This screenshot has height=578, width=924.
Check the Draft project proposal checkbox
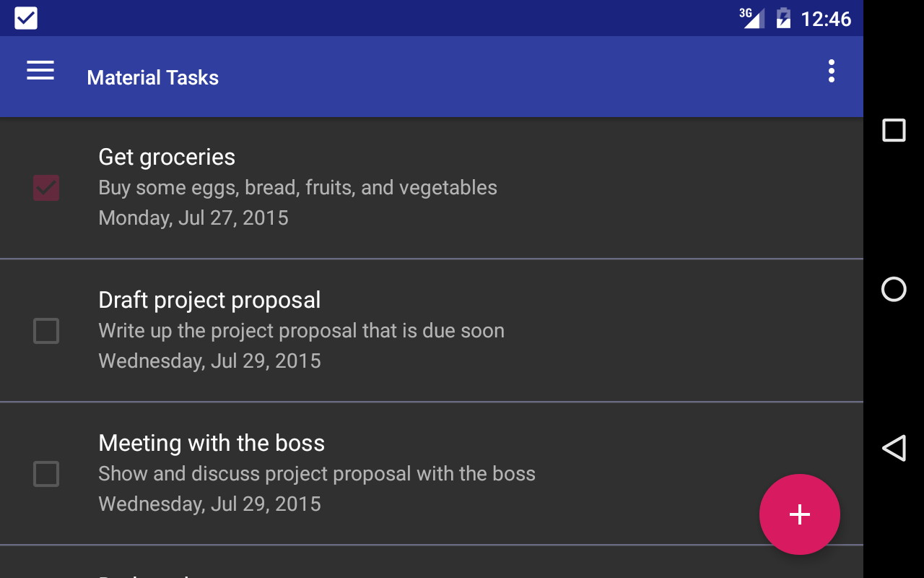[46, 331]
